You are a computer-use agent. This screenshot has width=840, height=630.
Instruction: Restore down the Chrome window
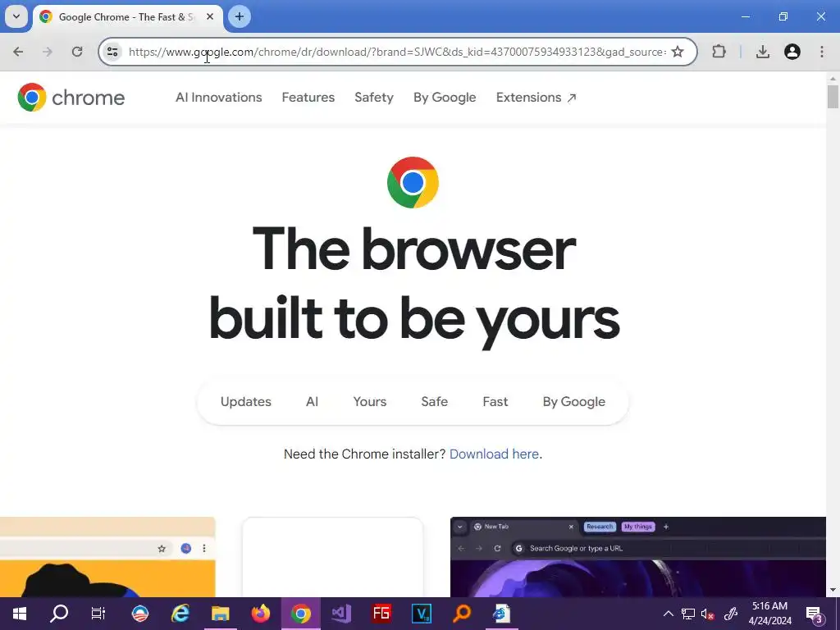[x=783, y=16]
